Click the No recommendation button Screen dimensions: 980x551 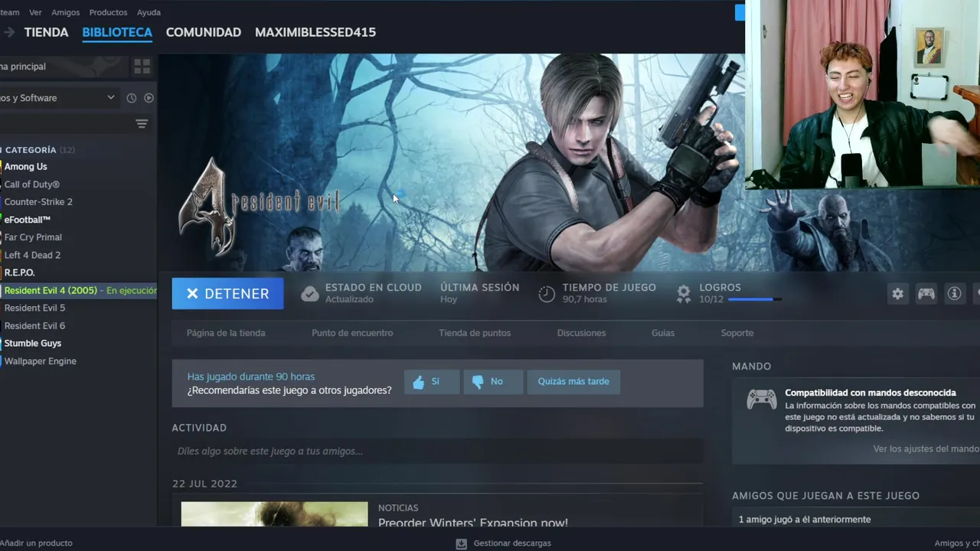point(493,382)
